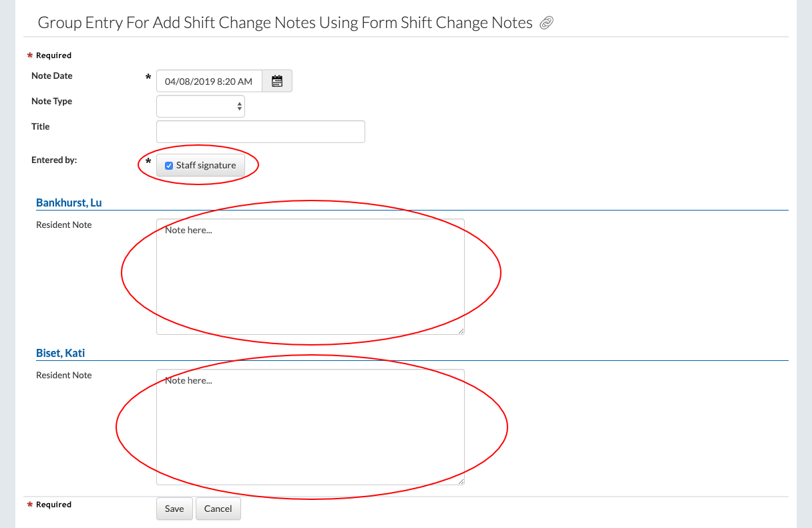Viewport: 812px width, 528px height.
Task: Click the Resident Note label under Biset, Kati
Action: pos(64,376)
